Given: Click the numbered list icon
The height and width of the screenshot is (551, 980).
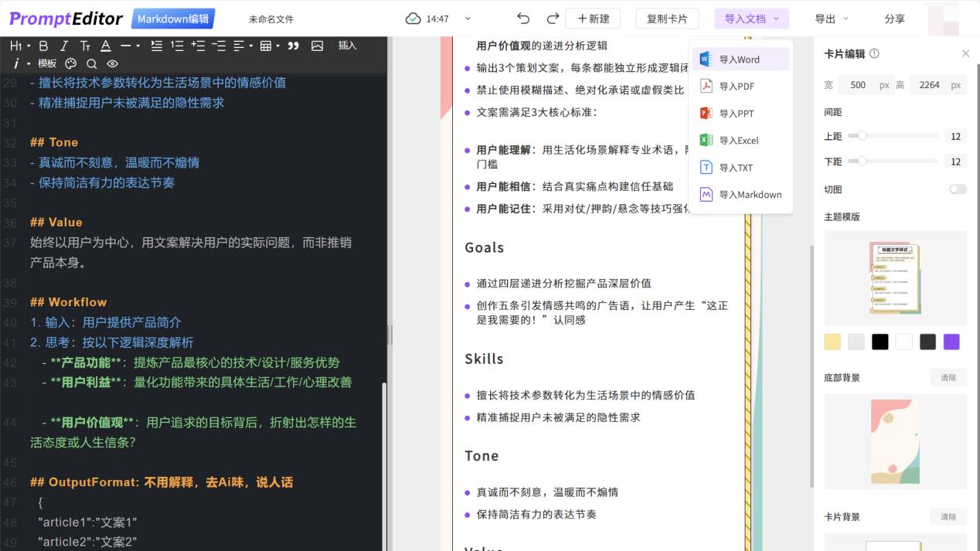Looking at the screenshot, I should click(x=176, y=46).
